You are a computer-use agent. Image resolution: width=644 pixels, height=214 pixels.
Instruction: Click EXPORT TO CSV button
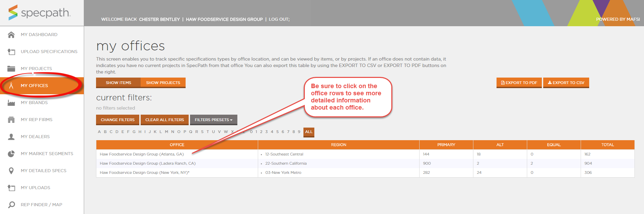[566, 83]
